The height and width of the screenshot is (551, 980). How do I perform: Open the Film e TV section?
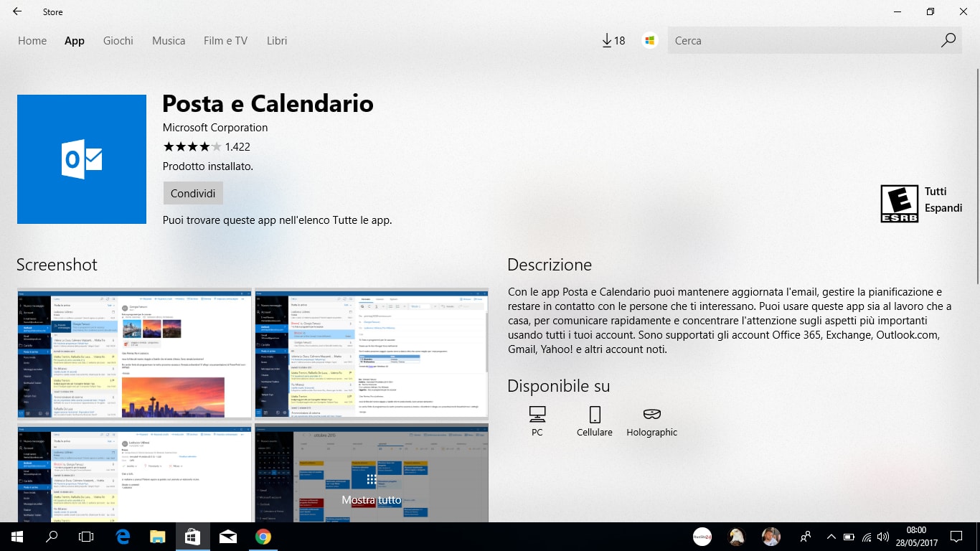click(225, 40)
